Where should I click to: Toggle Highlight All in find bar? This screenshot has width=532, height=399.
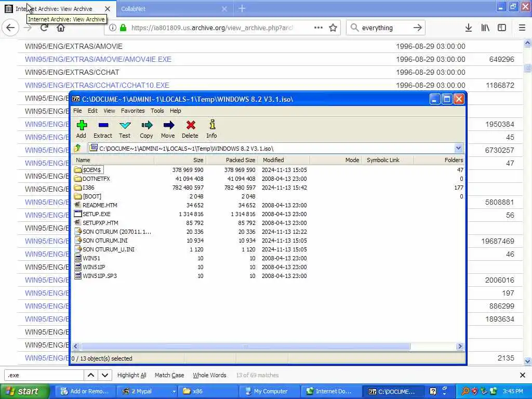click(x=131, y=375)
